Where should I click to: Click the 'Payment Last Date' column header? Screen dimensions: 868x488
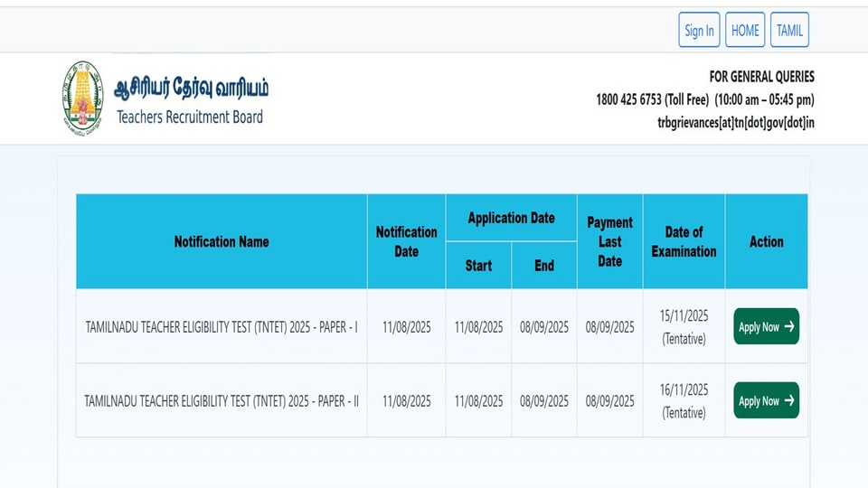609,242
